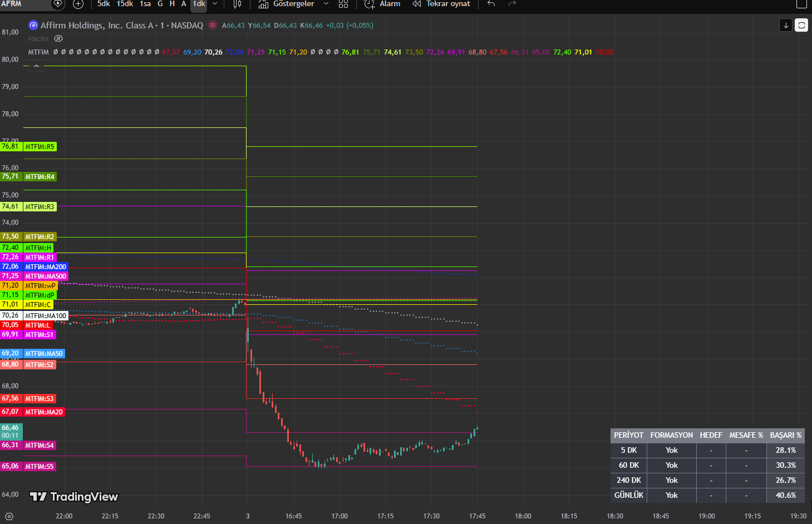Create an Alarm
This screenshot has height=524, width=812.
click(x=382, y=4)
